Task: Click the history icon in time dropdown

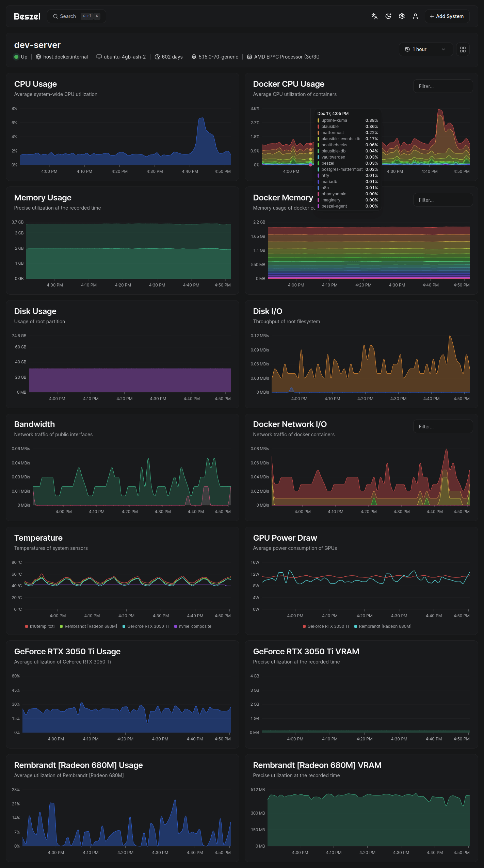Action: (407, 49)
